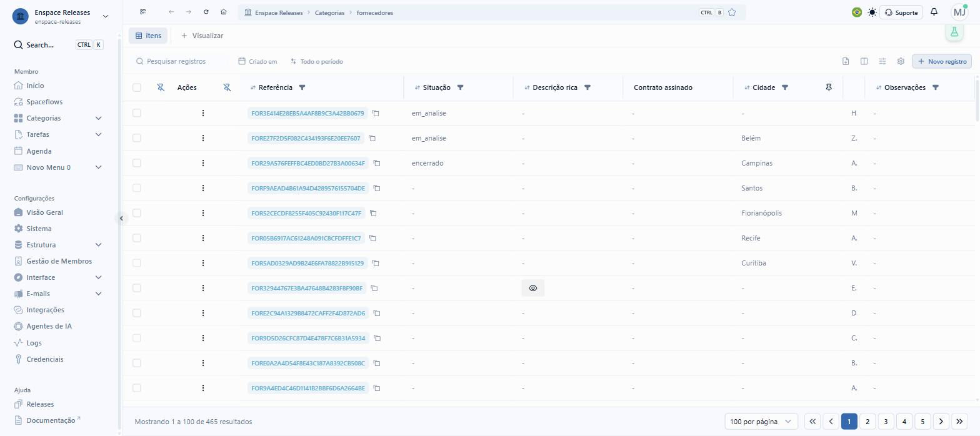Open Início in the sidebar
The width and height of the screenshot is (980, 436).
[x=35, y=86]
